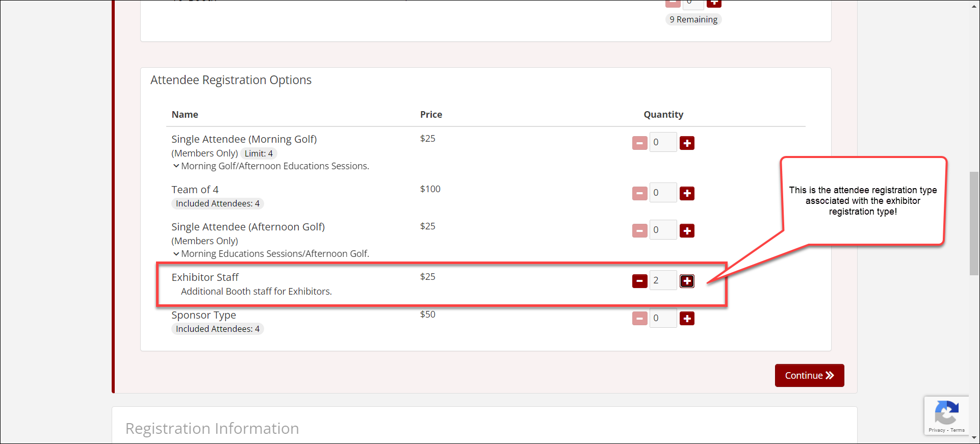
Task: Add one Single Attendee Afternoon Golf
Action: pos(687,231)
